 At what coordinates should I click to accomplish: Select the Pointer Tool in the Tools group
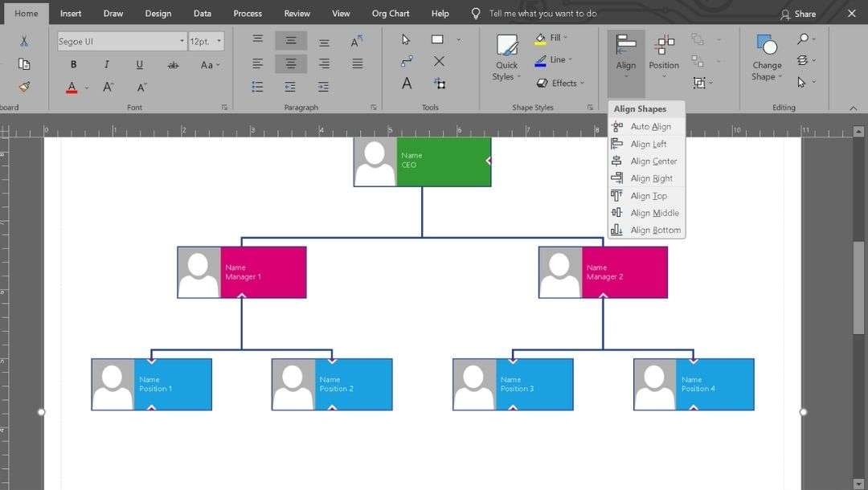pos(406,38)
